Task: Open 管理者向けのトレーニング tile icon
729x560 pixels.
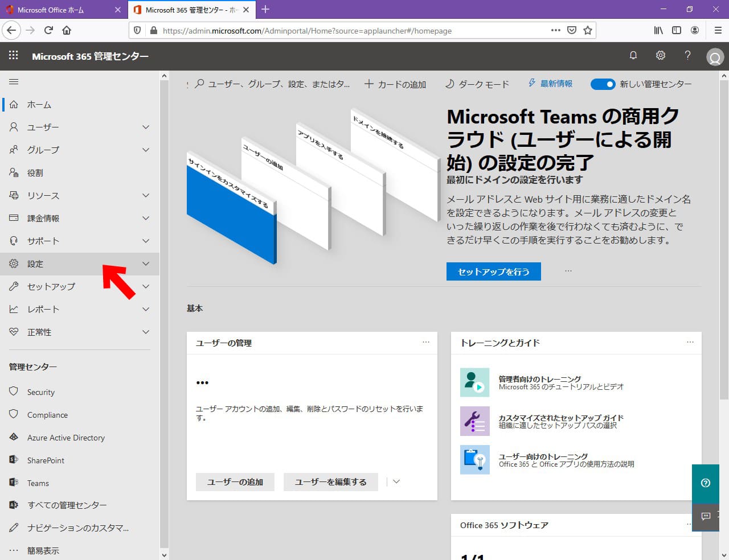Action: 474,382
